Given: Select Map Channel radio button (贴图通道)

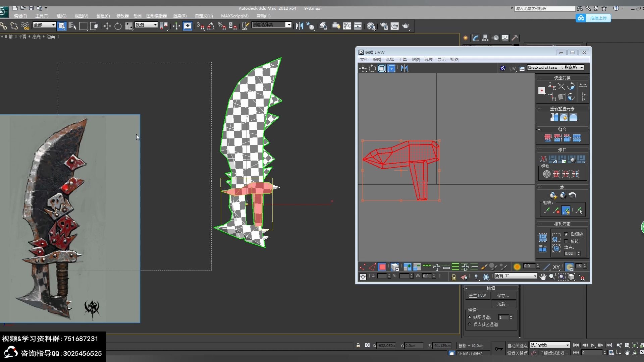Looking at the screenshot, I should 470,317.
